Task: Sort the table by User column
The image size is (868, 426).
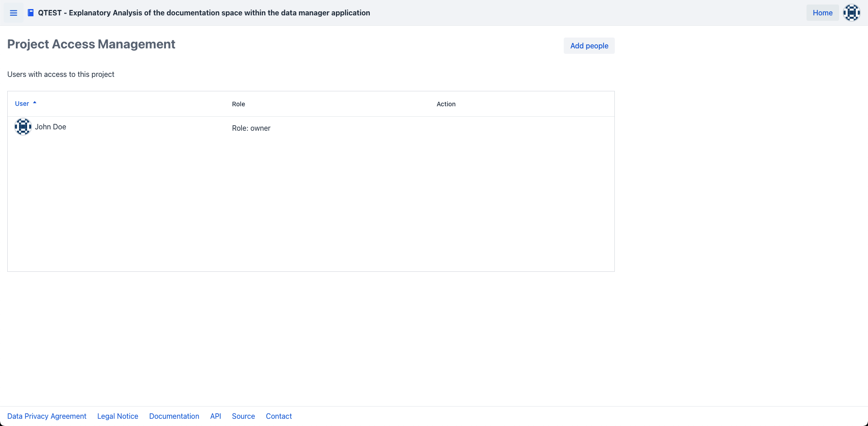Action: (x=22, y=104)
